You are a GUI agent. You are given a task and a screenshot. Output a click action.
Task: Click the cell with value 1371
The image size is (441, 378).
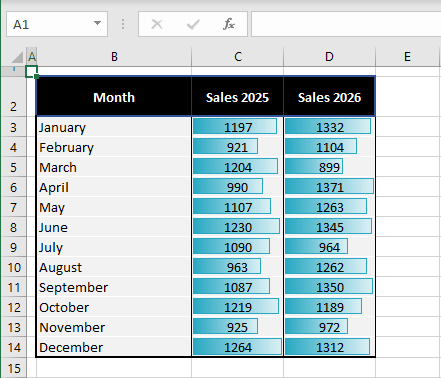tap(329, 187)
